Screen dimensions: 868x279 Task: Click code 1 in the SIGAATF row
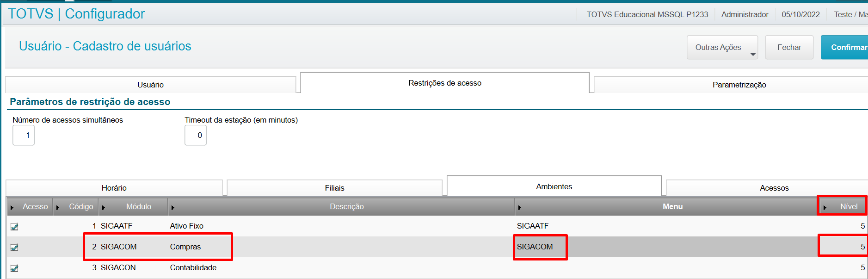coord(94,226)
